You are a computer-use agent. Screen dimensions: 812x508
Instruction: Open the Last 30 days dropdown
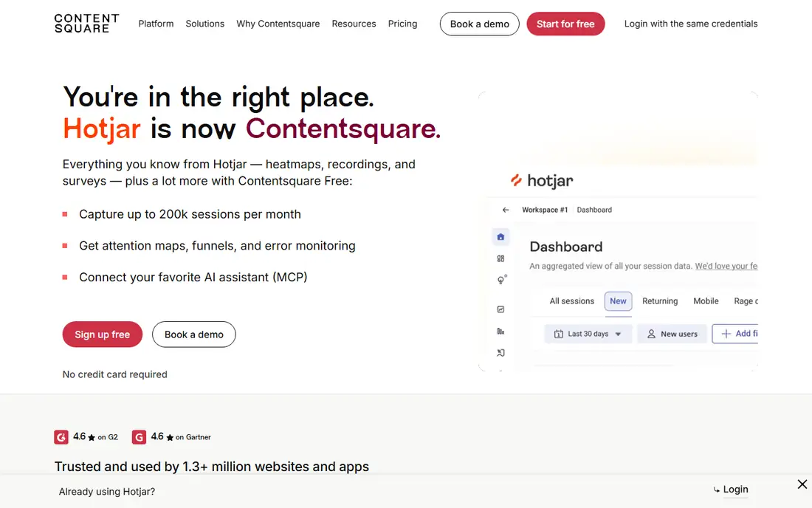[x=588, y=334]
